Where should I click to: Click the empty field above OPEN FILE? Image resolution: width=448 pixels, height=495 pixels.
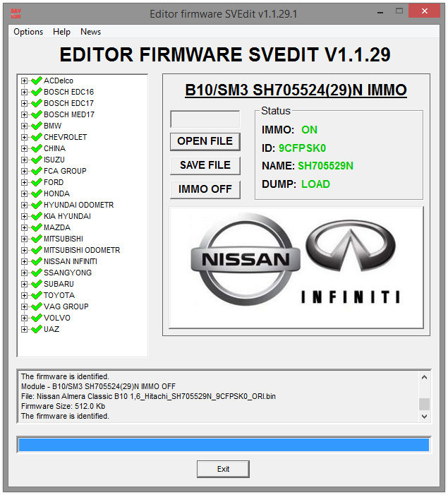point(205,119)
